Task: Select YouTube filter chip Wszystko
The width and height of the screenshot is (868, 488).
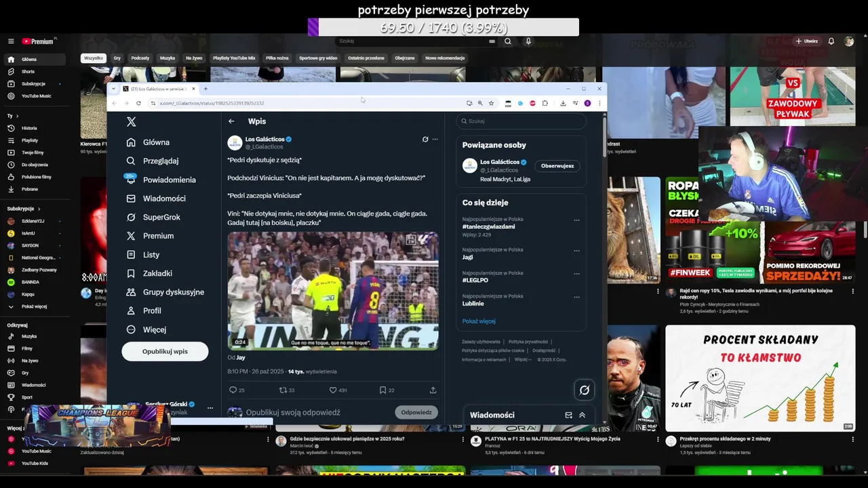Action: click(x=94, y=58)
